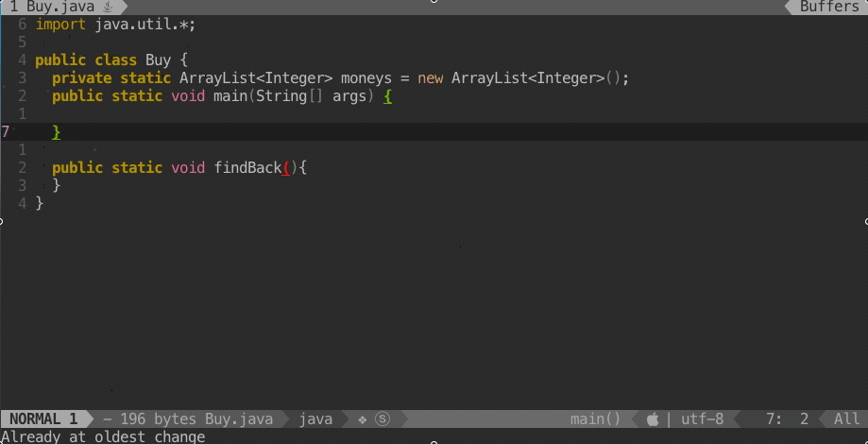The width and height of the screenshot is (868, 444).
Task: Click the moneys variable name
Action: tap(366, 78)
